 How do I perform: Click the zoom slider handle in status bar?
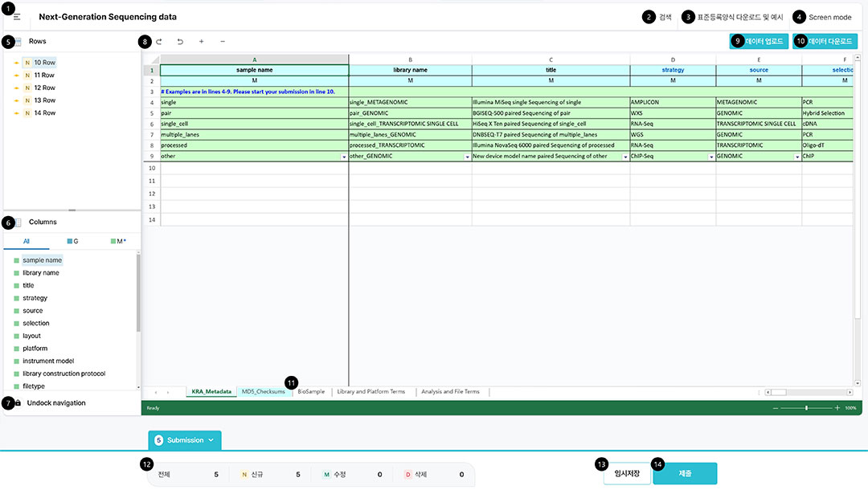805,408
